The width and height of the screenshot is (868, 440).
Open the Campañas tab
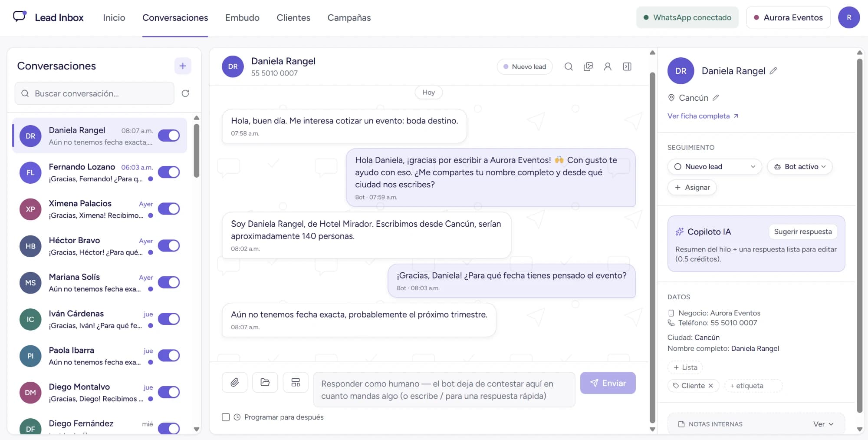click(349, 18)
